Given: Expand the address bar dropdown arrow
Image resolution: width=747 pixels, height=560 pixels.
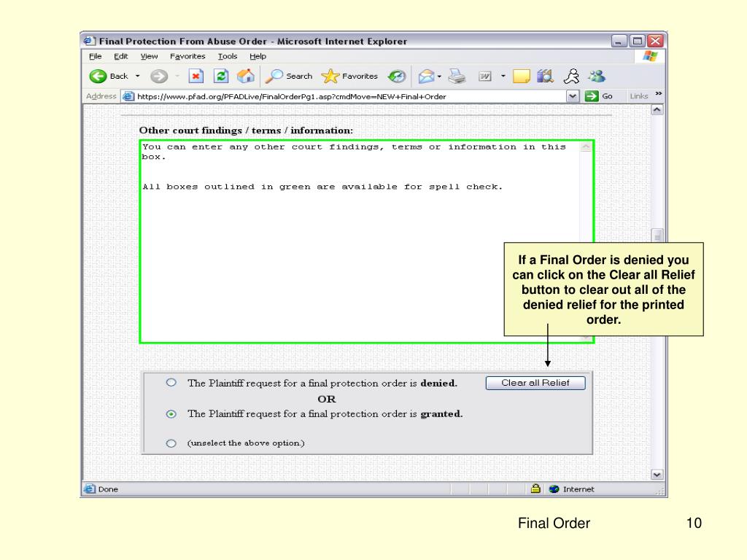Looking at the screenshot, I should coord(573,96).
